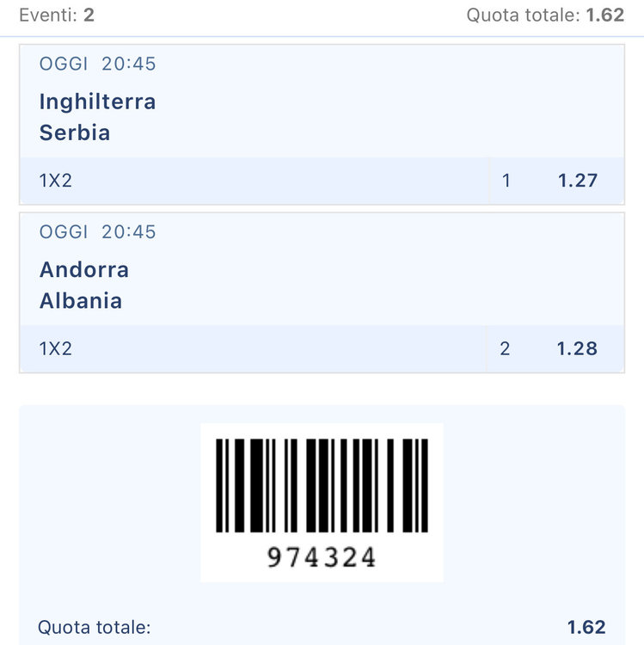Open the Albania team entry
Image resolution: width=644 pixels, height=645 pixels.
pos(81,301)
